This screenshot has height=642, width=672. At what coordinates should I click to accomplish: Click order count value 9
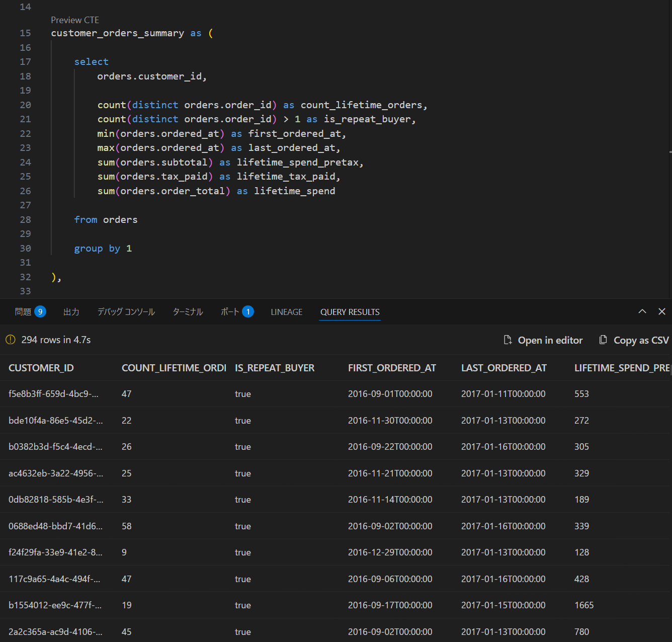click(x=124, y=552)
